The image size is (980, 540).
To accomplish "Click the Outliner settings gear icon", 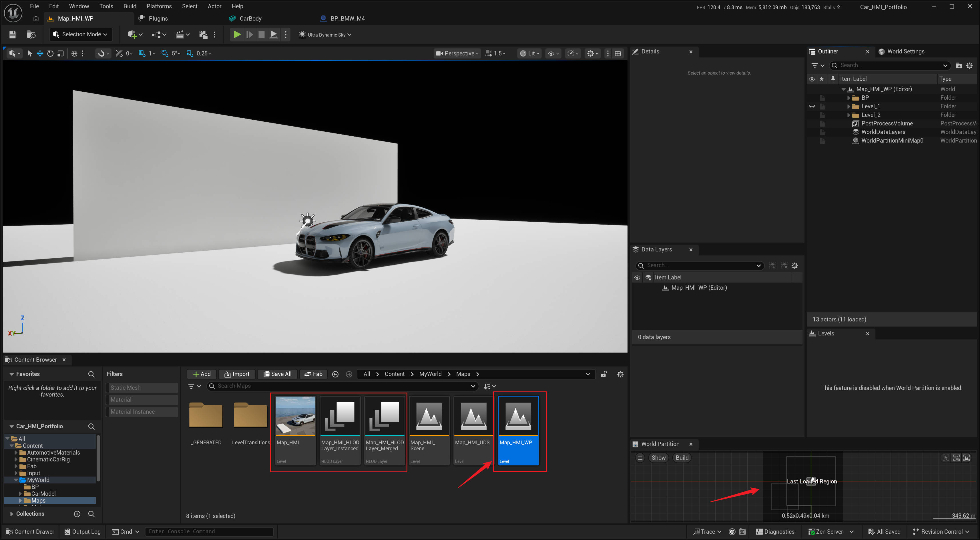I will click(969, 66).
